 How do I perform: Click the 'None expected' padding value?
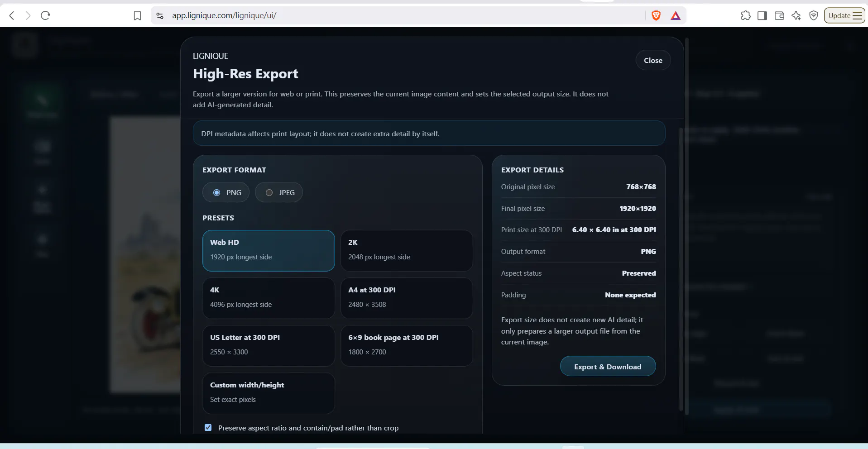coord(630,295)
